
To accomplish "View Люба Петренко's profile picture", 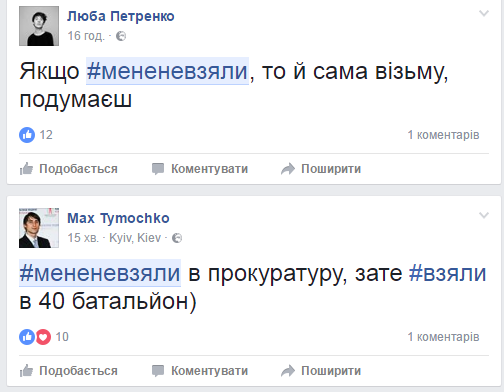I will point(39,26).
